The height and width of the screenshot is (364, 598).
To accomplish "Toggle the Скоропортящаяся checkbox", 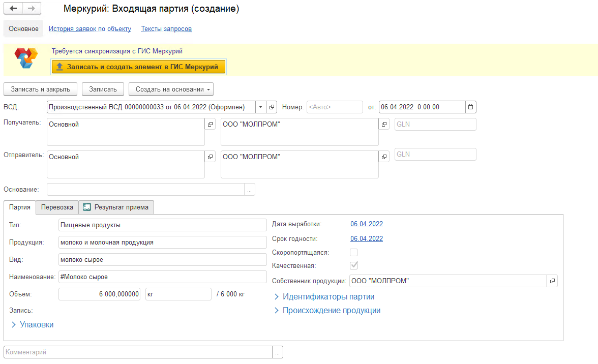I will point(354,252).
